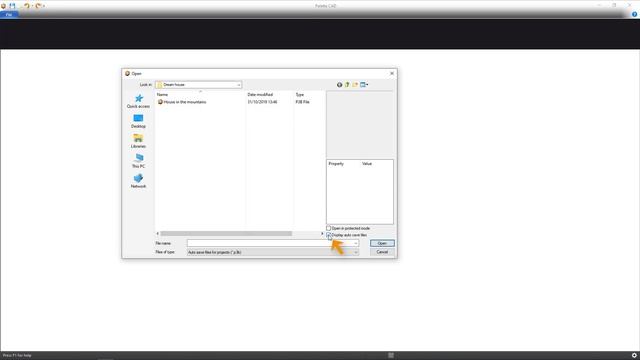Enable Open in protected mode checkbox
The height and width of the screenshot is (360, 640).
[x=329, y=228]
